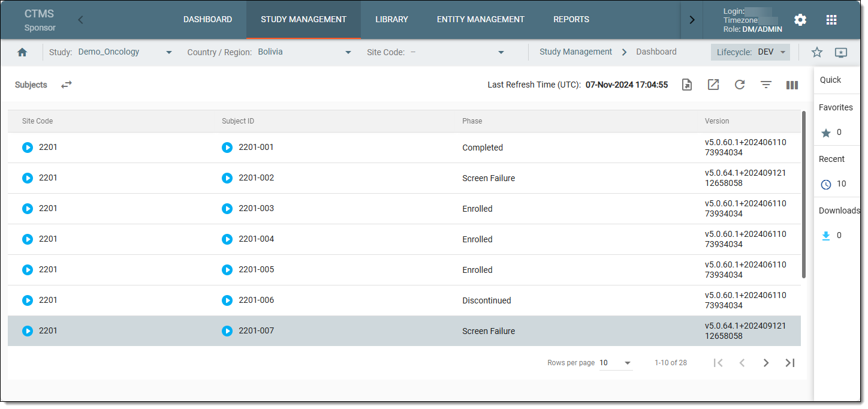Click arrow icon next to Subject ID 2201-001
Image resolution: width=868 pixels, height=409 pixels.
227,148
